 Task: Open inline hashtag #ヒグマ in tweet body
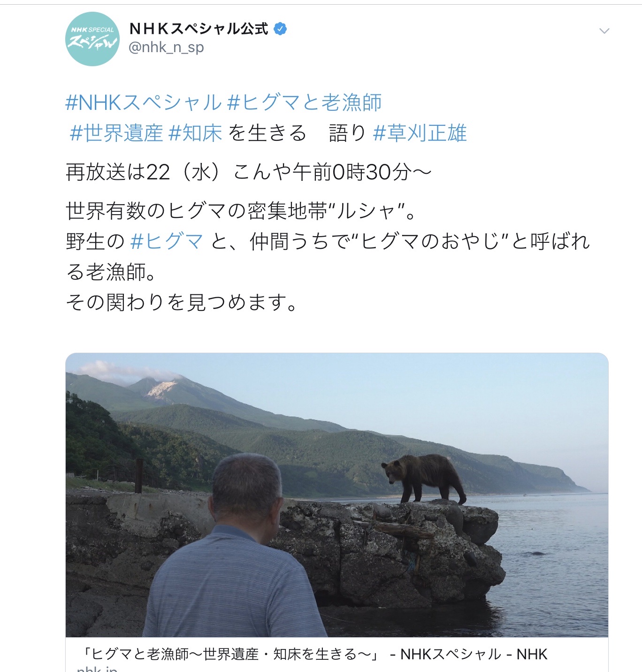(167, 241)
